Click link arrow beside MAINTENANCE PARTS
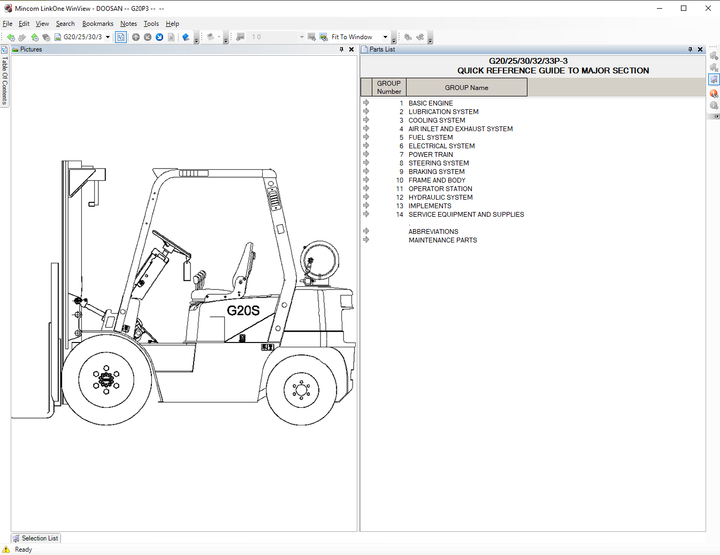Image resolution: width=720 pixels, height=555 pixels. click(x=366, y=240)
